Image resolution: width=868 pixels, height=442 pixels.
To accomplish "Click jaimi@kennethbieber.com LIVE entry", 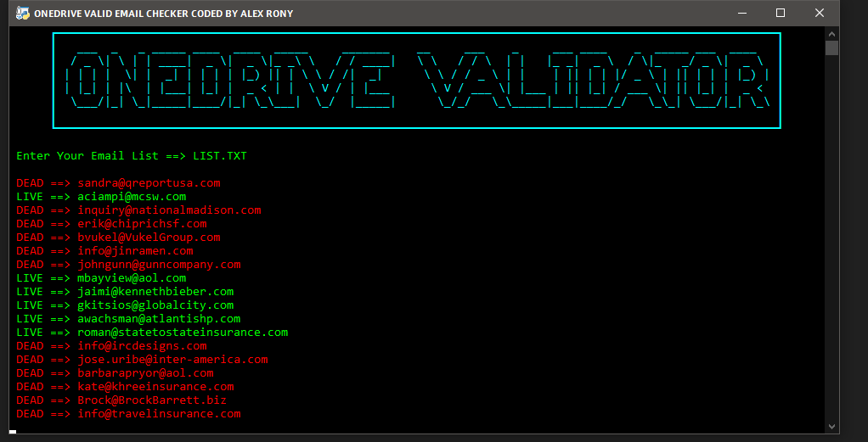I will 125,292.
